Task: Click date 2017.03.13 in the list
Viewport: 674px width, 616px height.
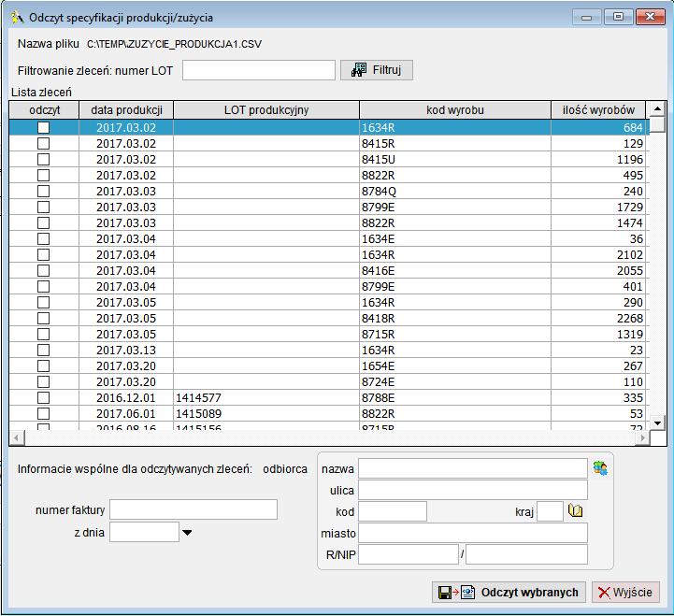Action: click(x=126, y=351)
